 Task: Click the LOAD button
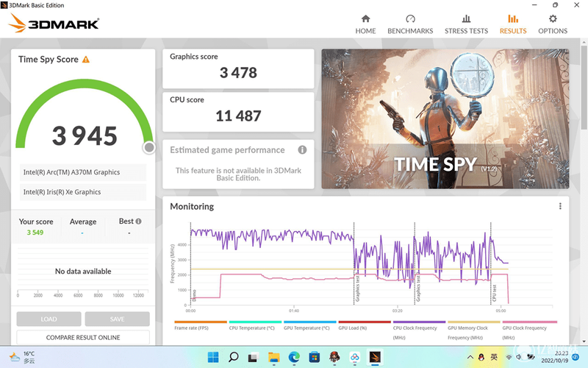(x=49, y=319)
